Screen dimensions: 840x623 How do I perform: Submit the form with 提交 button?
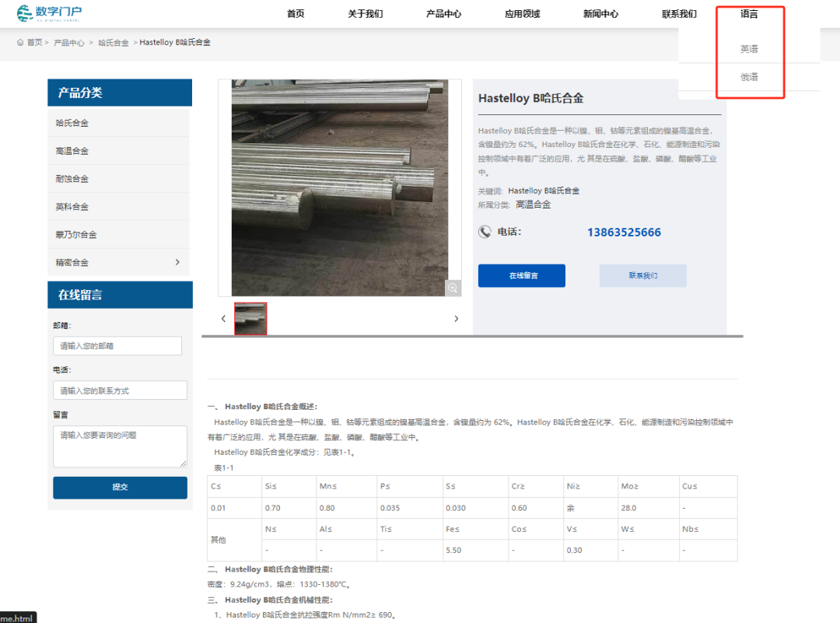click(120, 487)
